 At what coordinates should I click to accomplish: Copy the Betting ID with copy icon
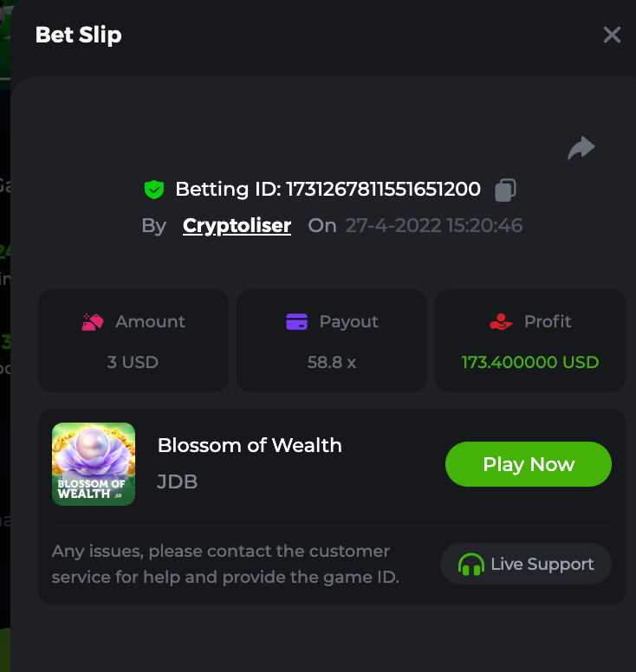[x=506, y=189]
